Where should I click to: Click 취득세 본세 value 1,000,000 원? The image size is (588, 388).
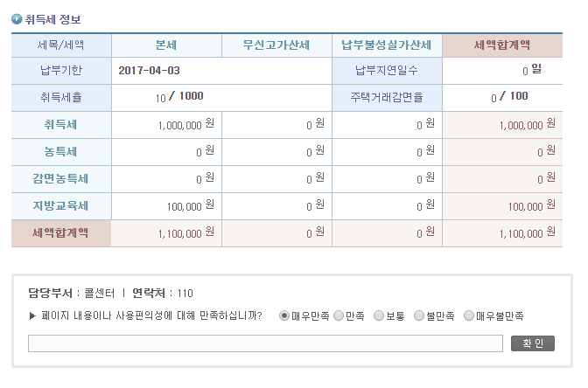[x=186, y=125]
